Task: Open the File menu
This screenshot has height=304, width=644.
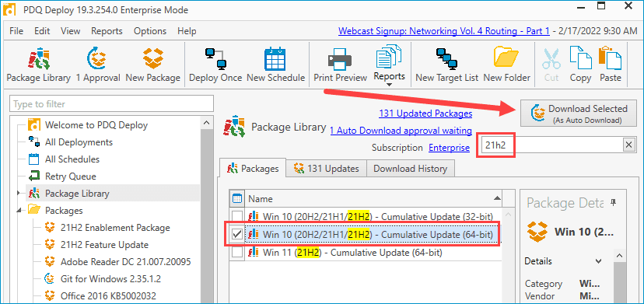Action: pos(16,31)
